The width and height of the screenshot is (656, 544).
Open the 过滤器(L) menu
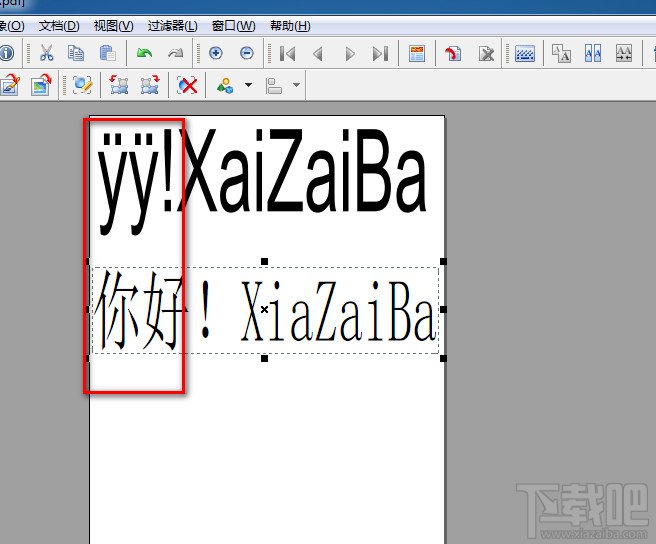tap(172, 26)
